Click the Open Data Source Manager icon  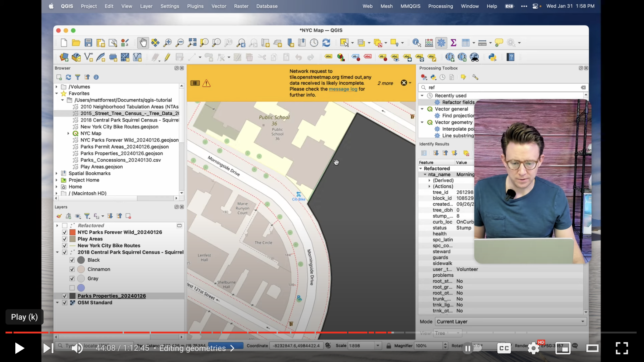(64, 57)
